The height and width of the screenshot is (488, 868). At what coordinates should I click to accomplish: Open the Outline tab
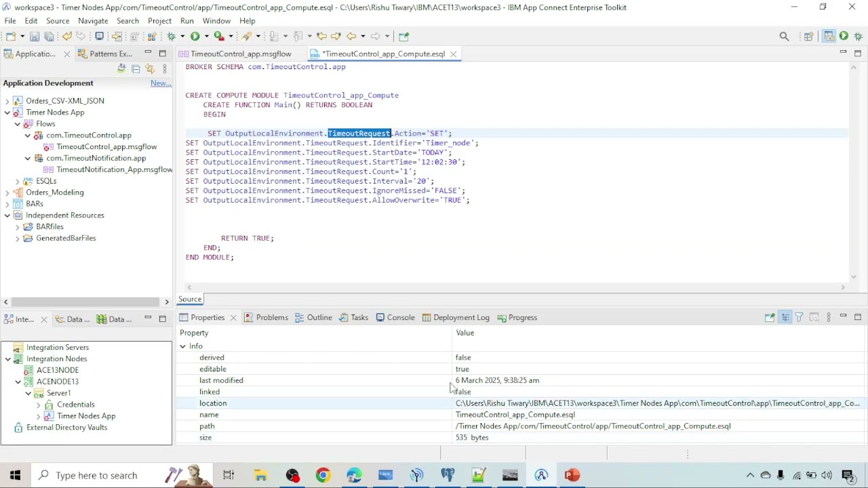click(313, 317)
